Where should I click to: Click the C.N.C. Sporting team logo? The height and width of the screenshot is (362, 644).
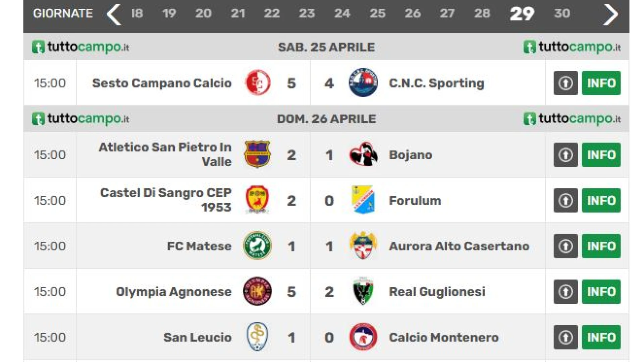point(363,83)
